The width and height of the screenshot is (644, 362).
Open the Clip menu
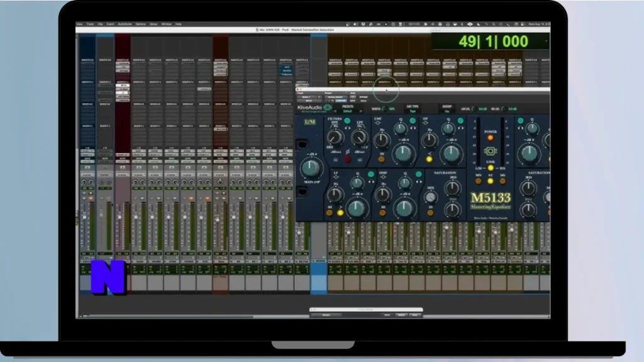pyautogui.click(x=100, y=25)
